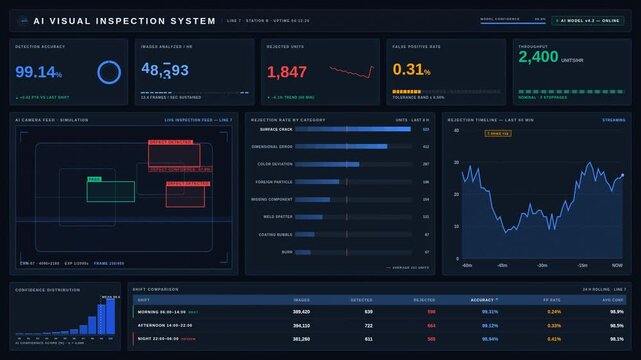Click the 48,393 images analyzed value
The image size is (641, 360).
(165, 70)
